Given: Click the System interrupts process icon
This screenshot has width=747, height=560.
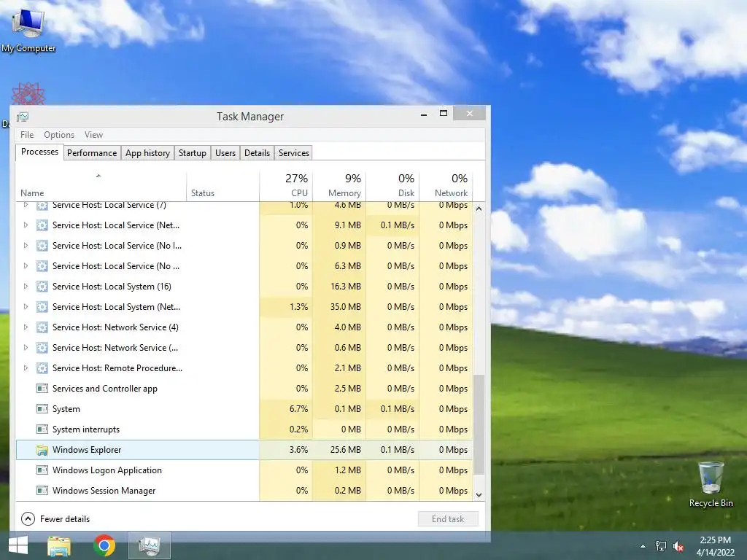Looking at the screenshot, I should [x=42, y=429].
